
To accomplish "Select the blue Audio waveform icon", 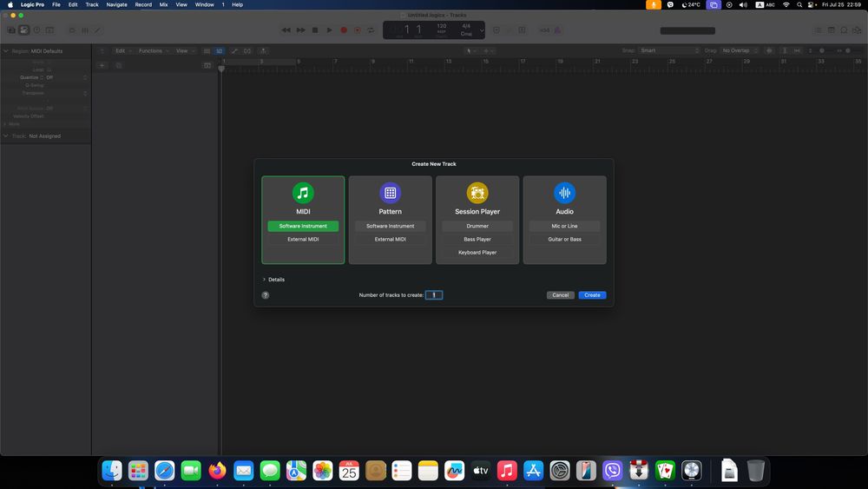I will tap(565, 193).
